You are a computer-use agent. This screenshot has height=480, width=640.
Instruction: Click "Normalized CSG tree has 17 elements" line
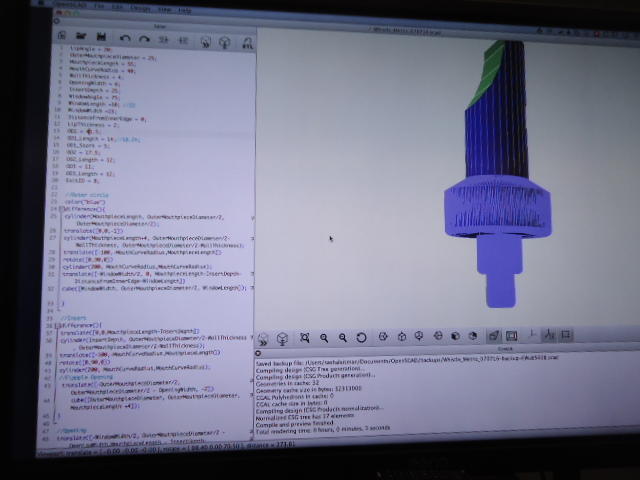click(x=305, y=417)
